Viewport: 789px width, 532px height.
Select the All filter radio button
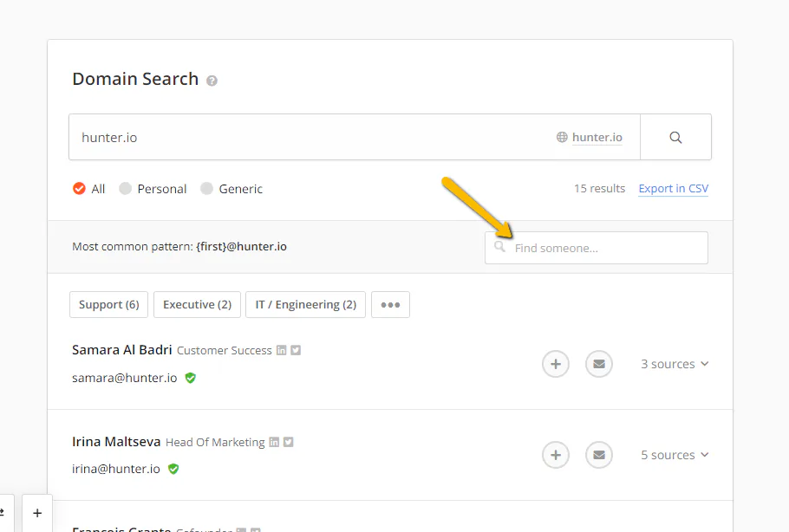tap(79, 189)
